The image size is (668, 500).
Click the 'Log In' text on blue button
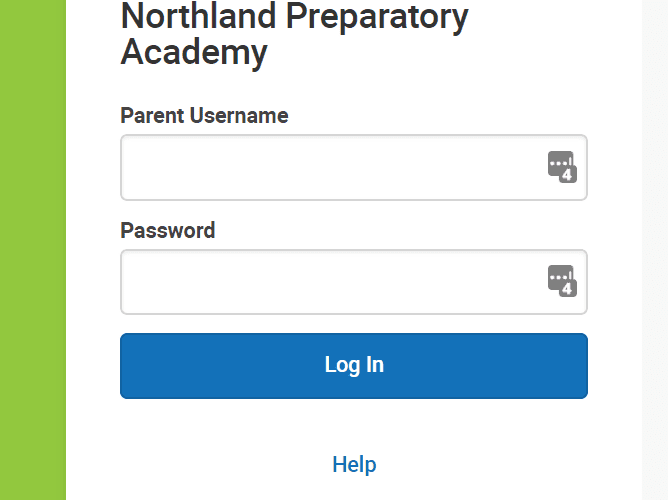(354, 365)
